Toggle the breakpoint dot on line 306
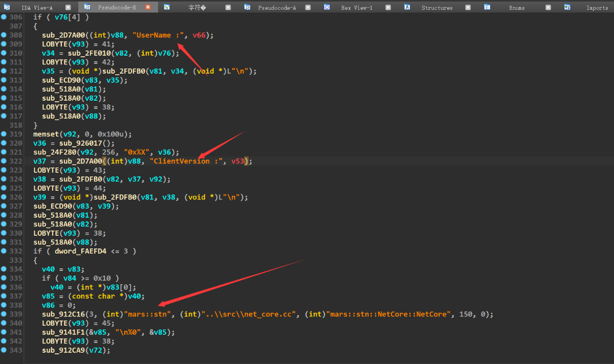 [4, 17]
